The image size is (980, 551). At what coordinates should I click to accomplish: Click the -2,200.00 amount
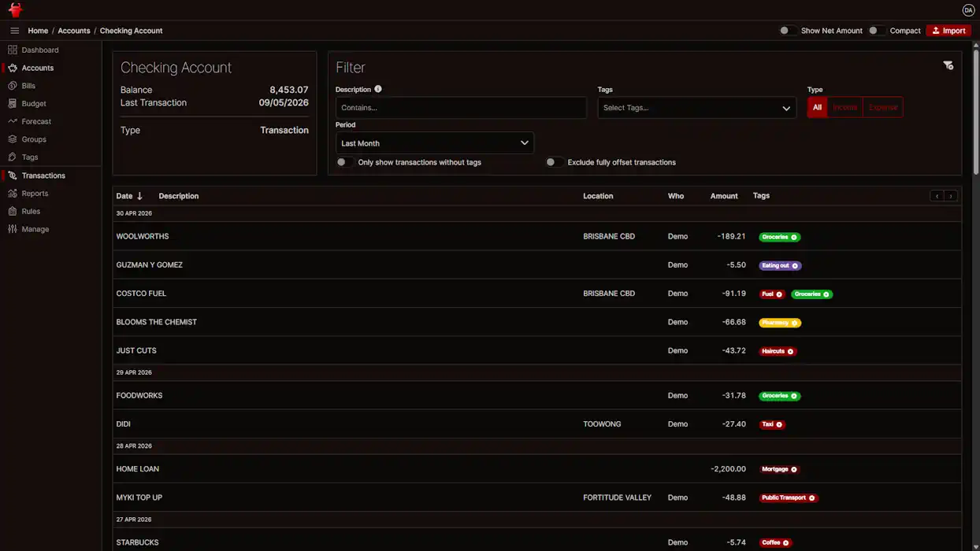(728, 468)
